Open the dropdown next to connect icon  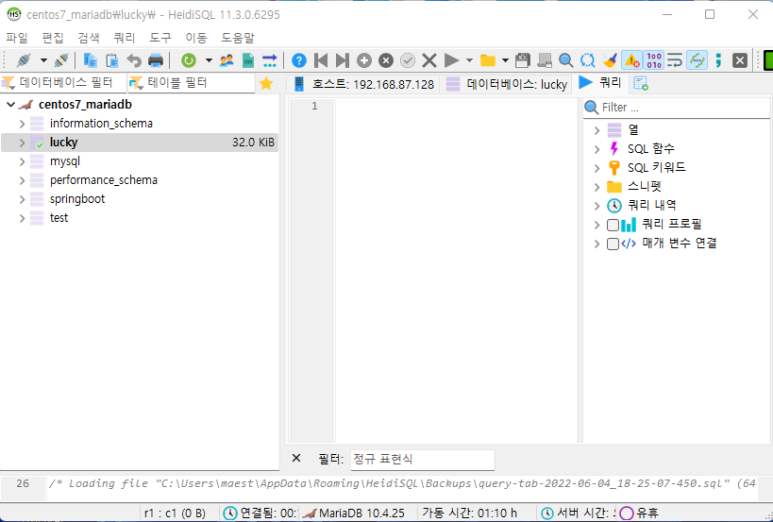[x=43, y=61]
